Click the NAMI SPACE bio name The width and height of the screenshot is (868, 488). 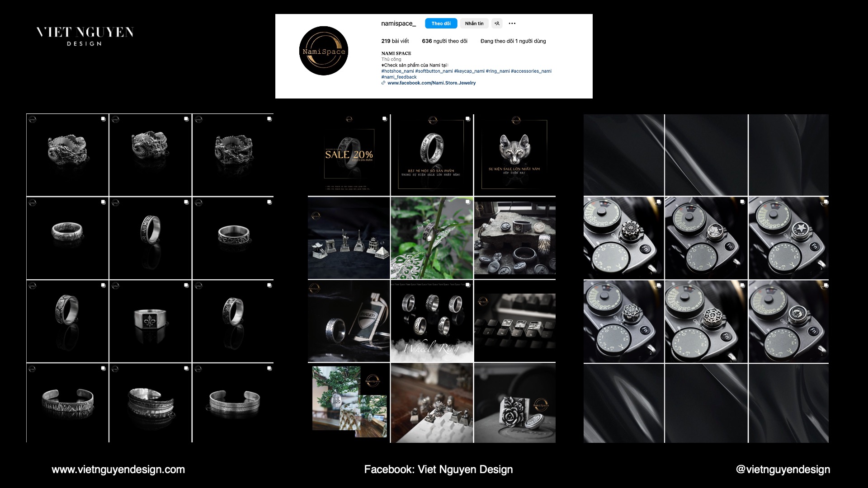(x=396, y=53)
